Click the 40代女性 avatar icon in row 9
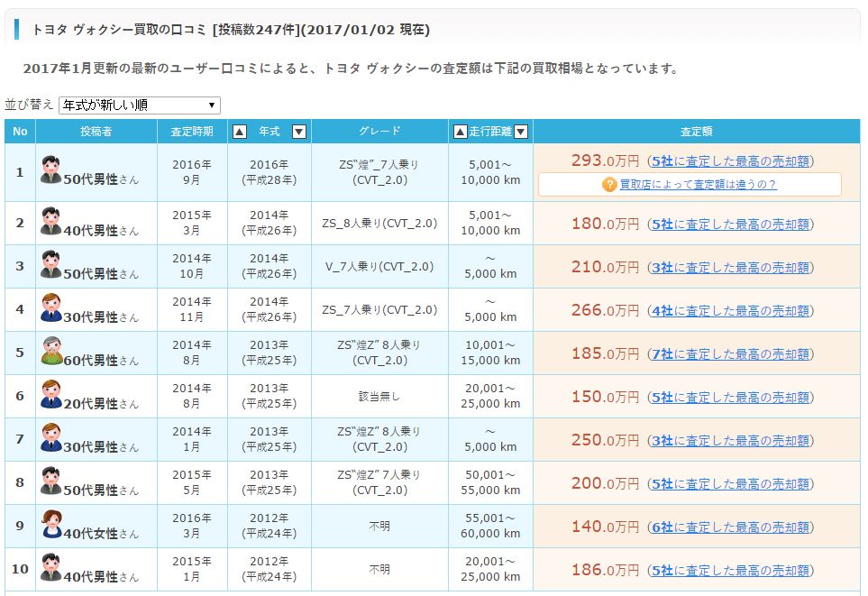Screen dimensions: 868x596 [51, 524]
